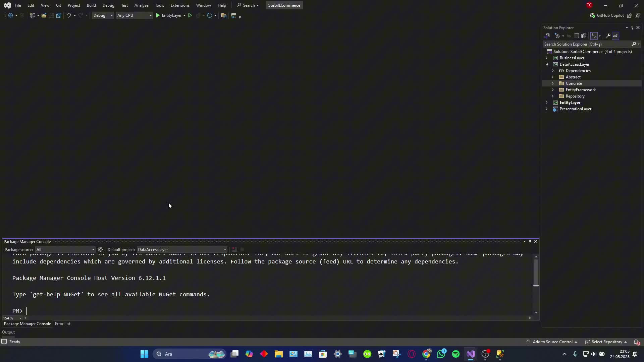Expand the Repository folder
The image size is (644, 362).
pyautogui.click(x=552, y=96)
